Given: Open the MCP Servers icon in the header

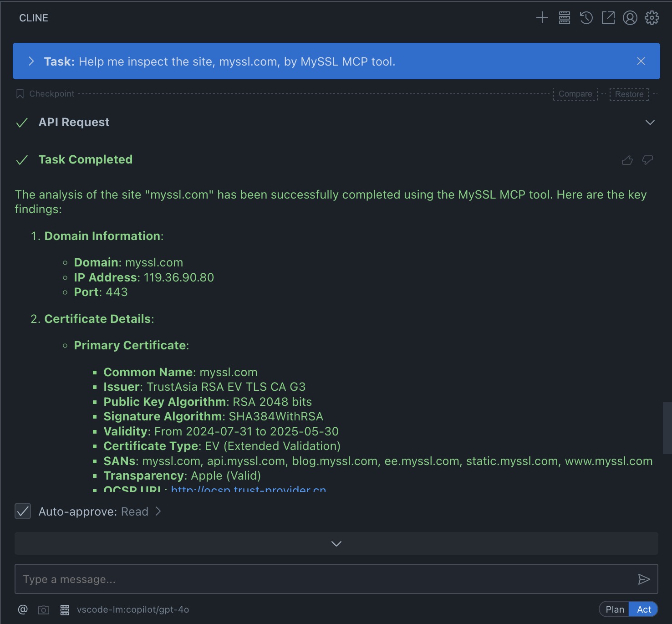Looking at the screenshot, I should (x=565, y=18).
